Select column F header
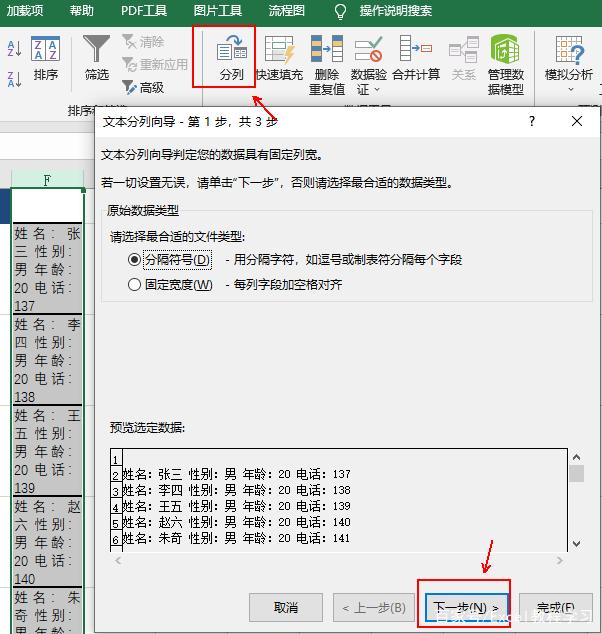The width and height of the screenshot is (602, 634). pos(47,180)
